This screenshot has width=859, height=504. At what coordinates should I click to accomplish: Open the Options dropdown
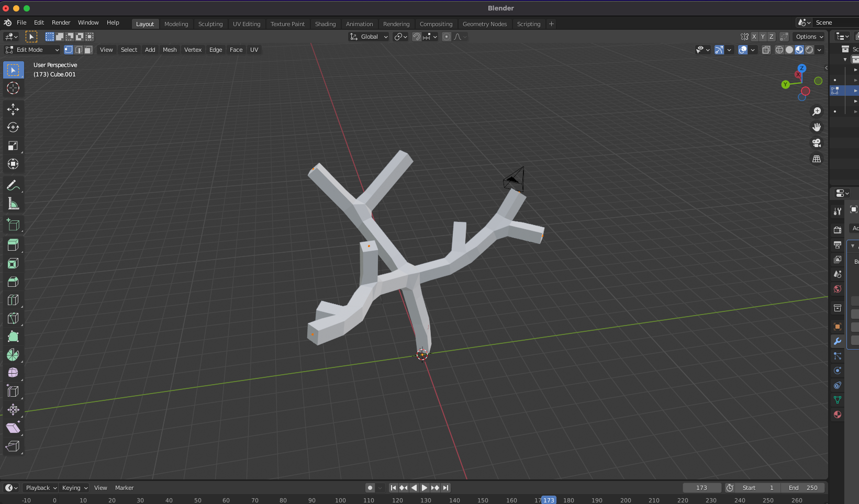coord(809,37)
